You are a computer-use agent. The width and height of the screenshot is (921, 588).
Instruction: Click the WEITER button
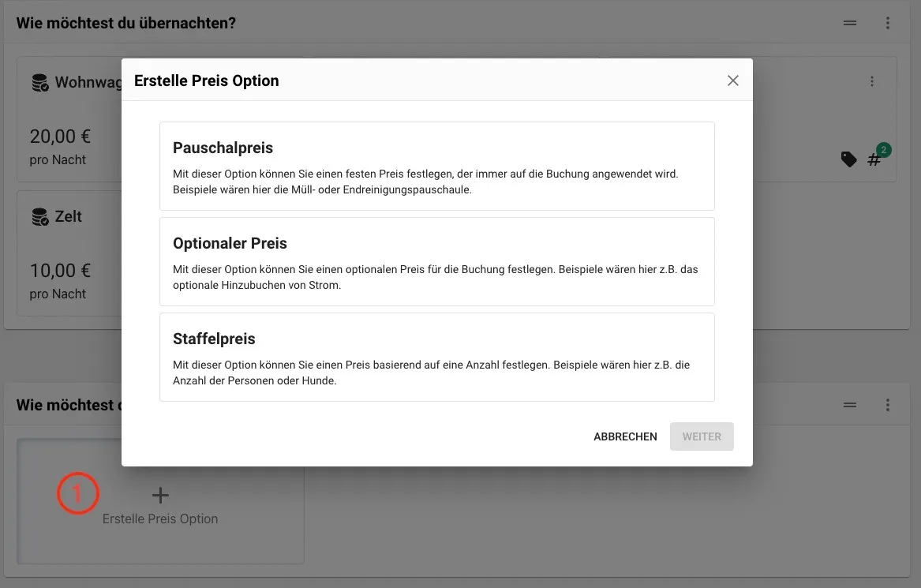pos(702,436)
